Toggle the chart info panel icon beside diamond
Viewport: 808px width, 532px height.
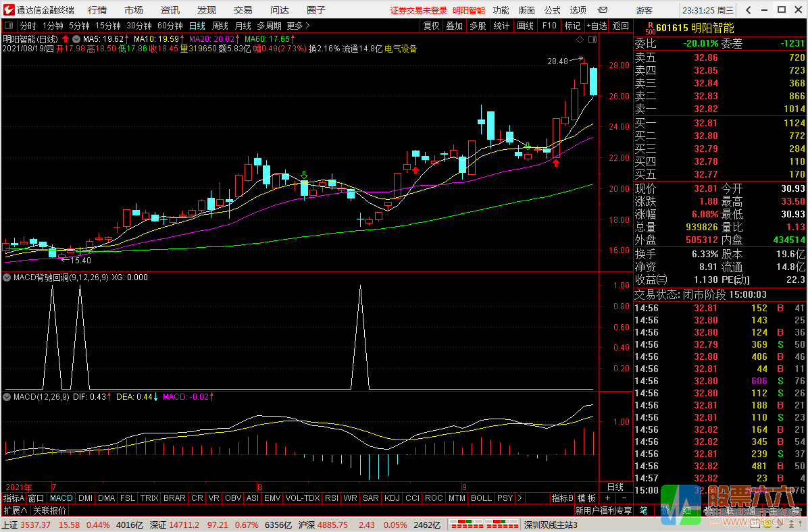[x=592, y=40]
